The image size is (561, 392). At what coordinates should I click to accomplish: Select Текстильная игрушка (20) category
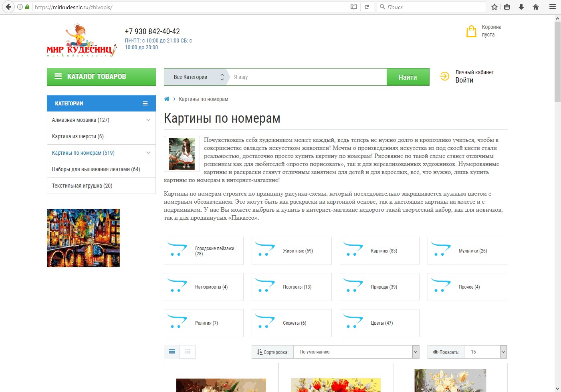point(82,186)
